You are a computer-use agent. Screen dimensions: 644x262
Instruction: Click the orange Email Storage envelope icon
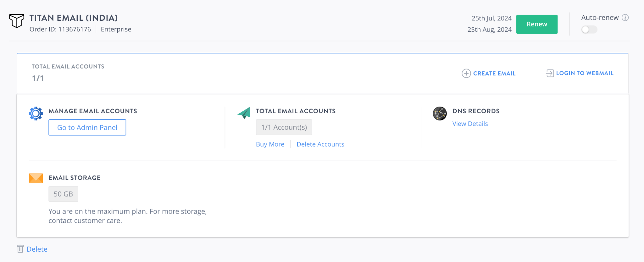point(36,178)
